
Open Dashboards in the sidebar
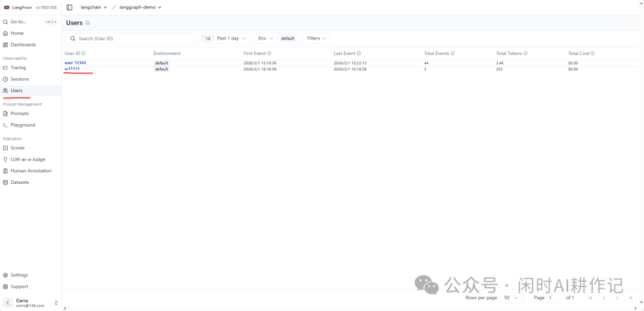tap(31, 45)
